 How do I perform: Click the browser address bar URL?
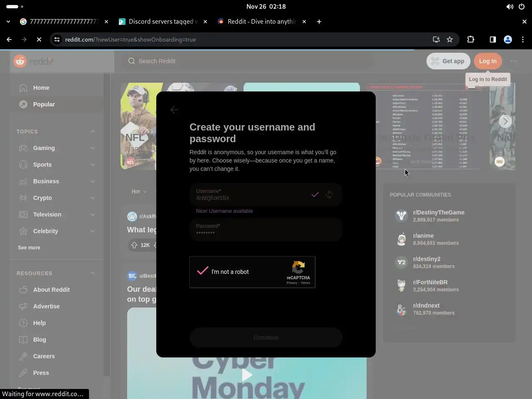[x=131, y=39]
